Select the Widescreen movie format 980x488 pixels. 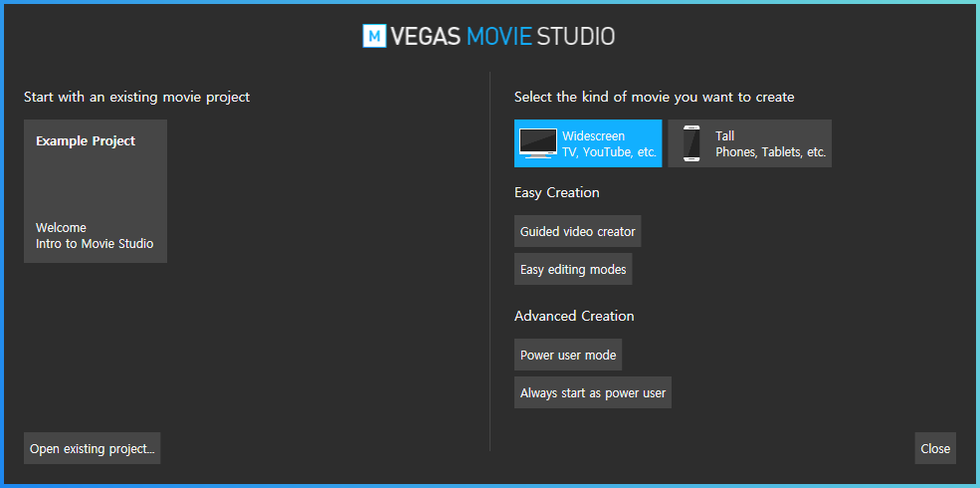587,143
